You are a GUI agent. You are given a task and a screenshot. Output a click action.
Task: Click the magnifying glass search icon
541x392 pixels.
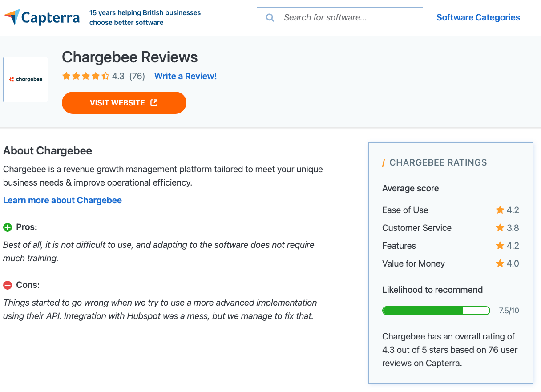[270, 17]
